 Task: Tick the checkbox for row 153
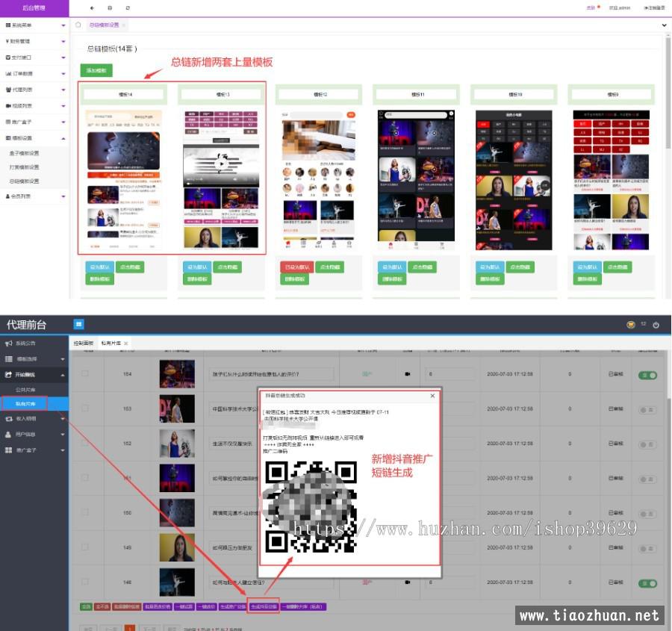coord(85,408)
